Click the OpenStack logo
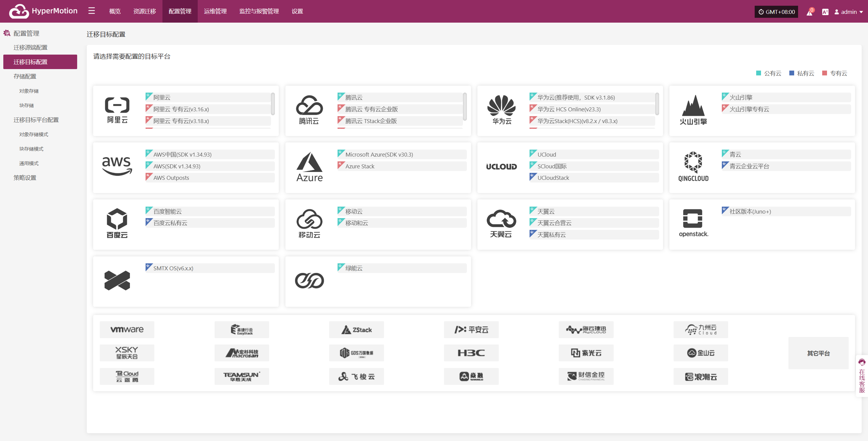The width and height of the screenshot is (868, 441). 693,223
